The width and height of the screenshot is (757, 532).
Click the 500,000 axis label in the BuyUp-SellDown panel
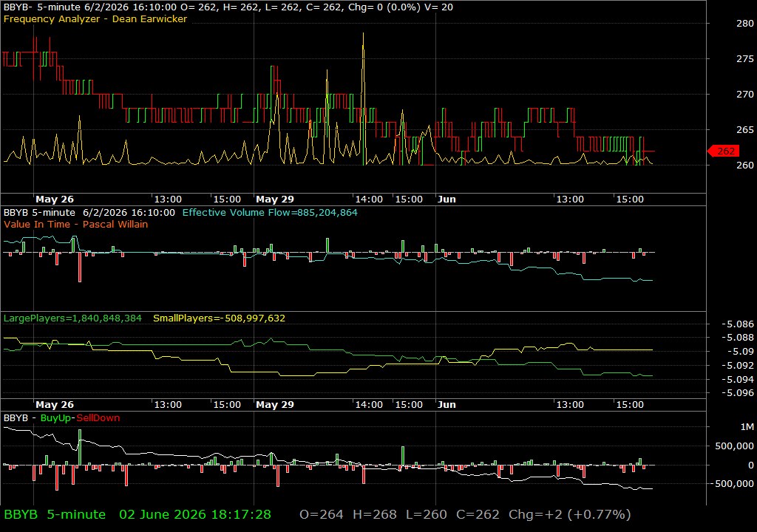coord(734,446)
